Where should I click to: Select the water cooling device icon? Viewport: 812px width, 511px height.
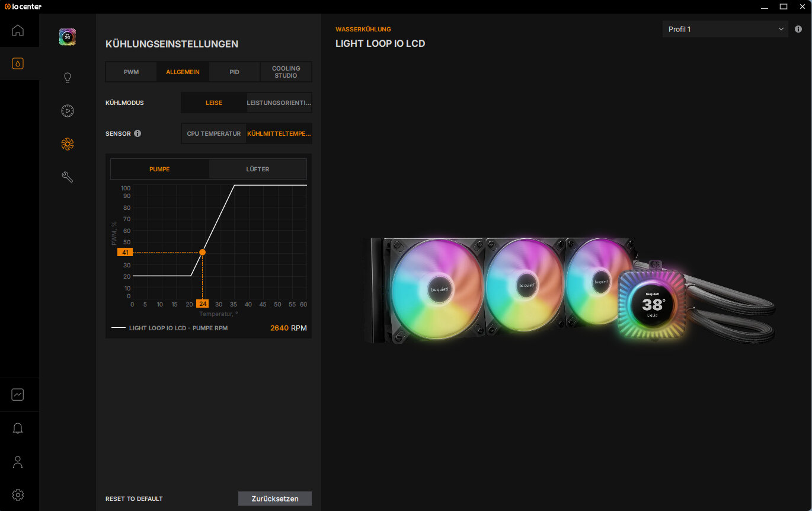pos(18,63)
